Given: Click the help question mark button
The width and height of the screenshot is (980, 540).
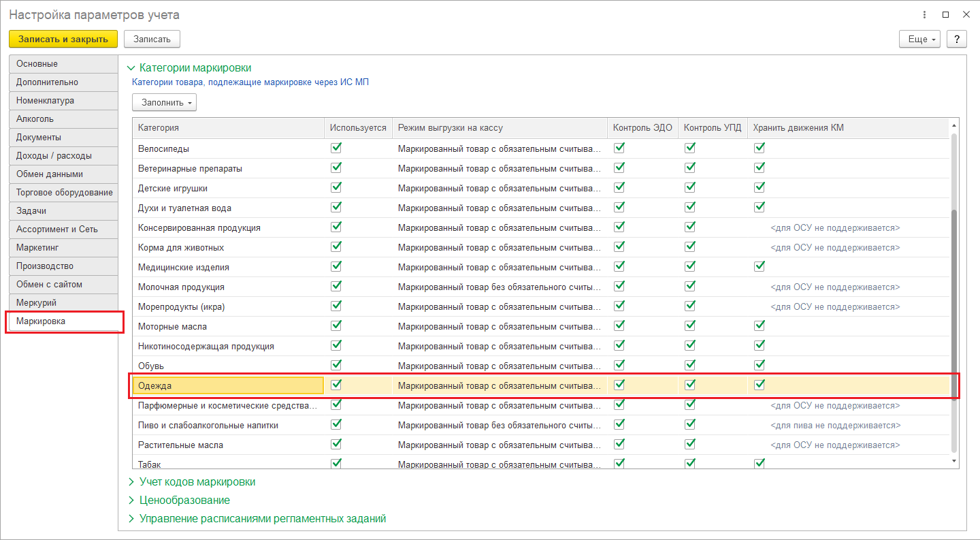Looking at the screenshot, I should [956, 39].
